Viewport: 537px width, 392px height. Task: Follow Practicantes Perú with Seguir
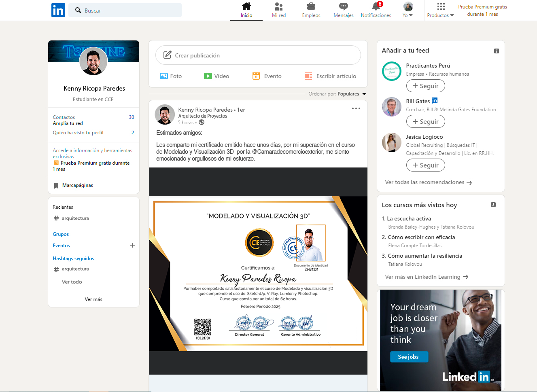click(x=425, y=86)
